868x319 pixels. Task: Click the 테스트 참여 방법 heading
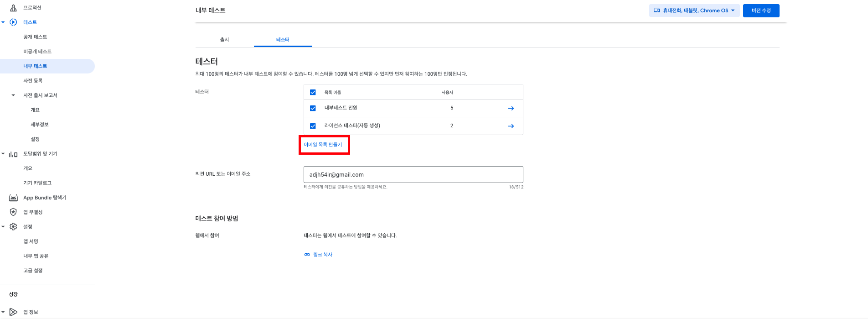(x=217, y=219)
